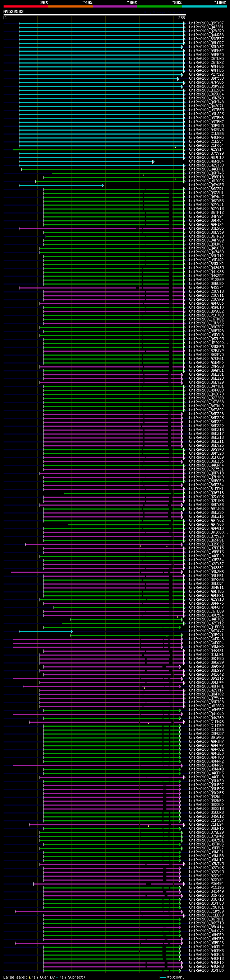The height and width of the screenshot is (980, 230).
Task: Click label UniRef100_A2SY14
Action: [x=206, y=150]
